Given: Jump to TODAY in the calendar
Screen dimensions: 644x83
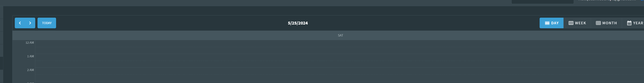Looking at the screenshot, I should [47, 23].
